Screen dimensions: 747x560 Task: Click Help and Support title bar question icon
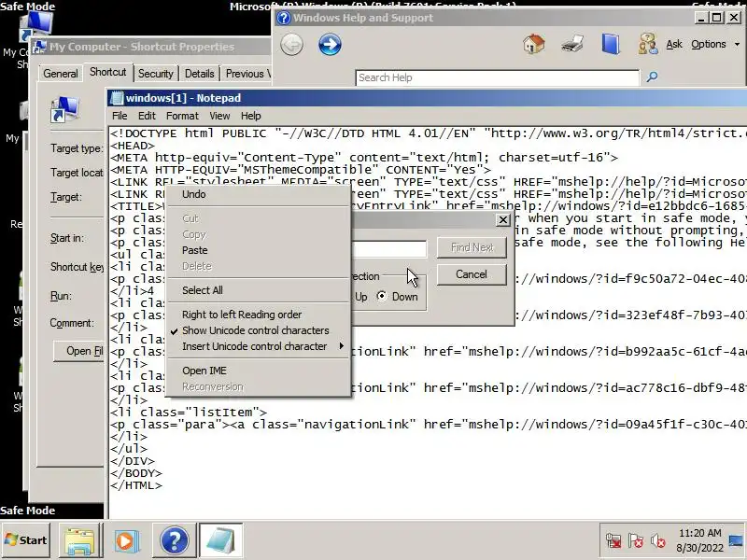[284, 18]
